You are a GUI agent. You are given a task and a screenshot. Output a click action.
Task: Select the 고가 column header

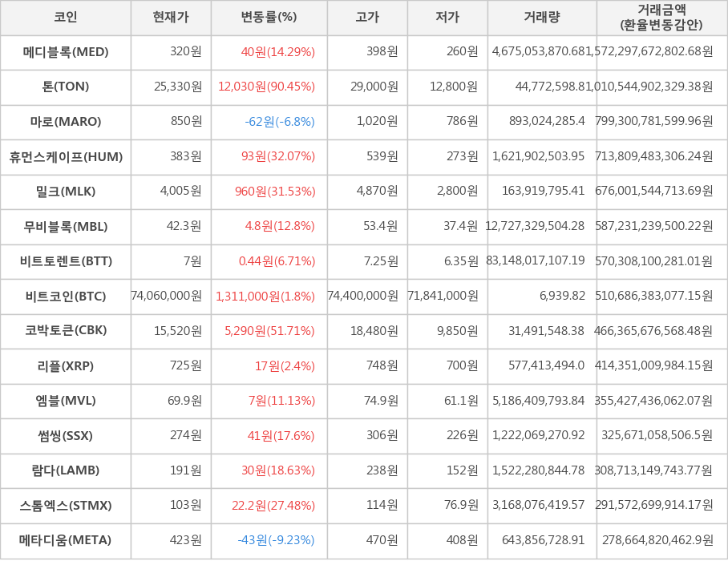point(367,17)
